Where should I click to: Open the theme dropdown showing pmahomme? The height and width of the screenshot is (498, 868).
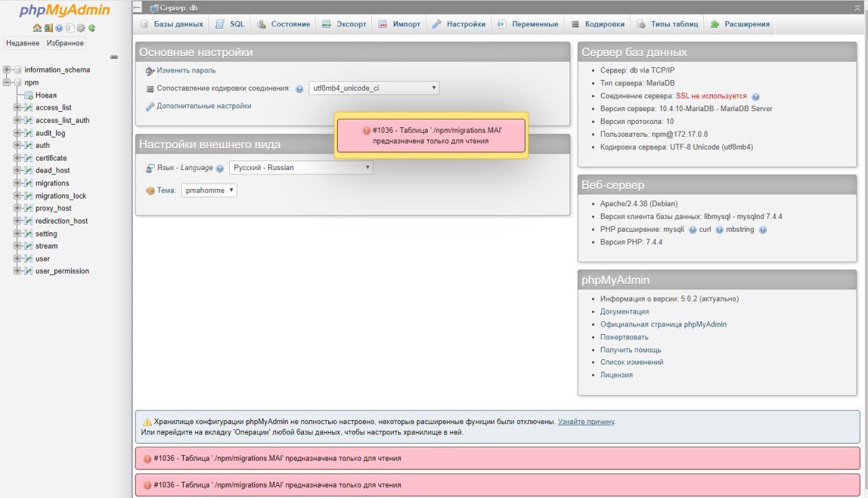tap(209, 190)
